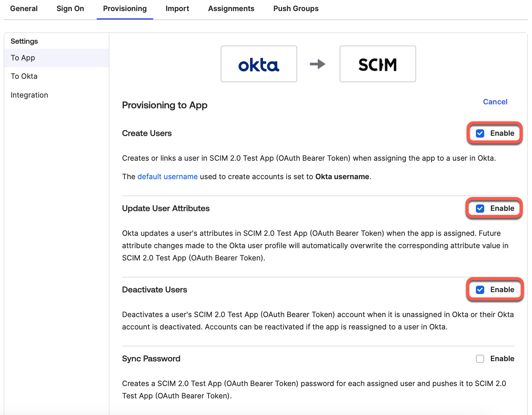The height and width of the screenshot is (415, 532).
Task: Select the Provisioning tab
Action: click(125, 9)
